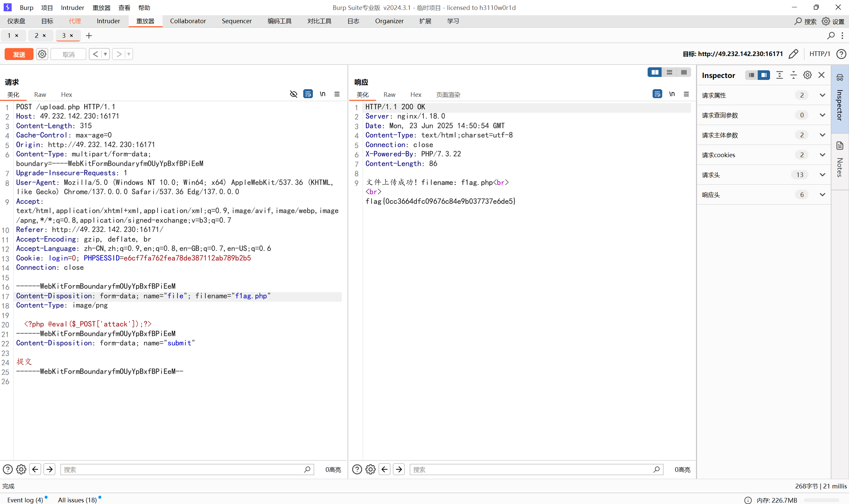The height and width of the screenshot is (504, 849).
Task: Open the 项目 menu
Action: 47,8
